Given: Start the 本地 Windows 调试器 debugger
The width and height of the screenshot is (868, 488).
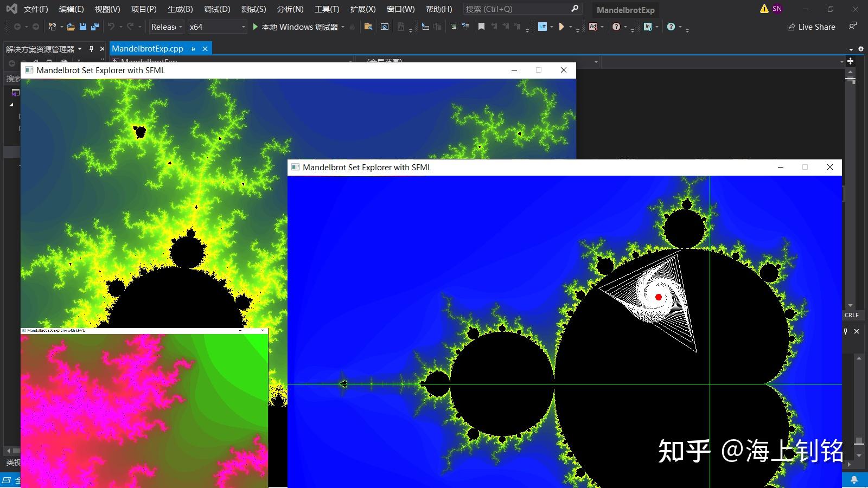Looking at the screenshot, I should [x=295, y=27].
